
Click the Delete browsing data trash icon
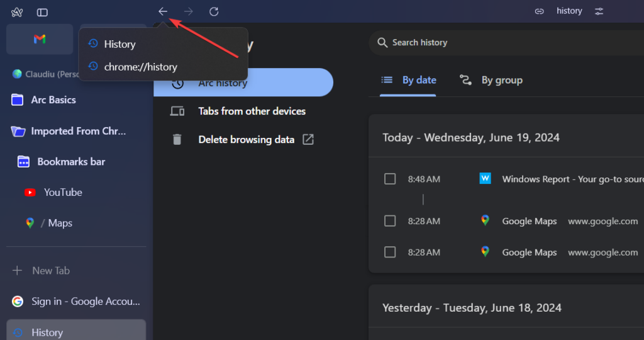177,140
